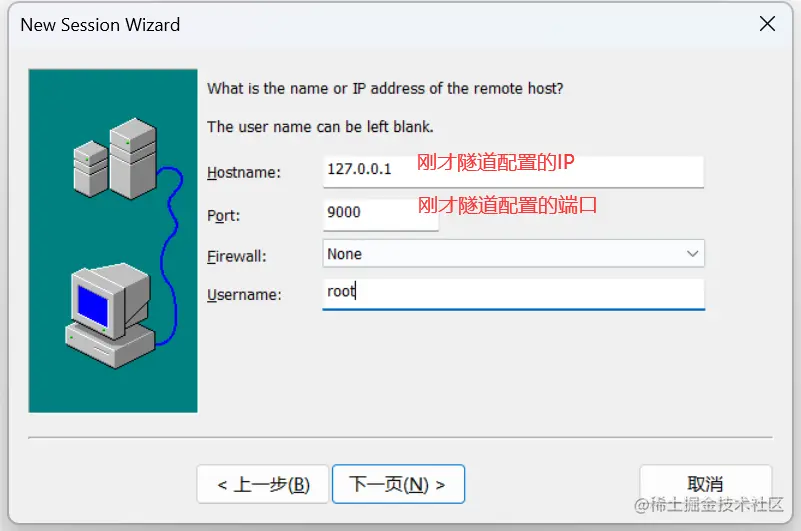The width and height of the screenshot is (801, 531).
Task: Click the Hostname input field
Action: [x=513, y=170]
